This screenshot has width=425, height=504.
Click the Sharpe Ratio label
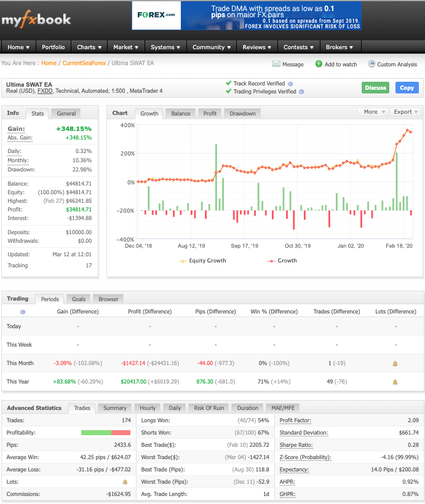coord(296,445)
